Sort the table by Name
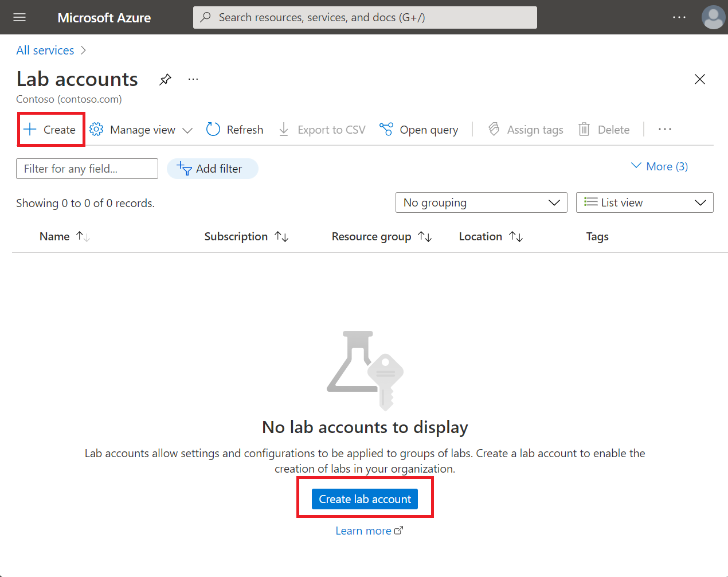Viewport: 728px width, 577px height. (x=54, y=236)
